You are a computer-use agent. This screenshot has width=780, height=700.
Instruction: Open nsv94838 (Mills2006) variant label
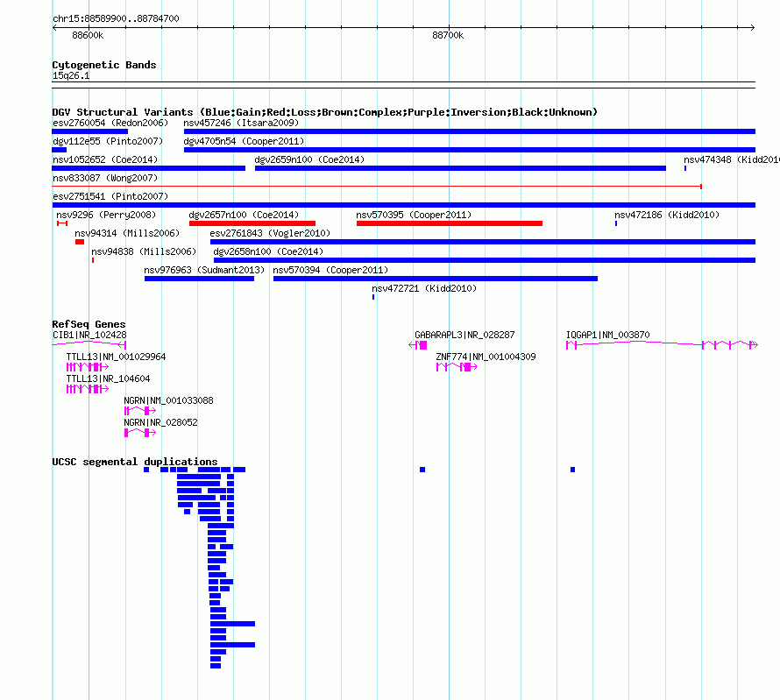[x=144, y=251]
